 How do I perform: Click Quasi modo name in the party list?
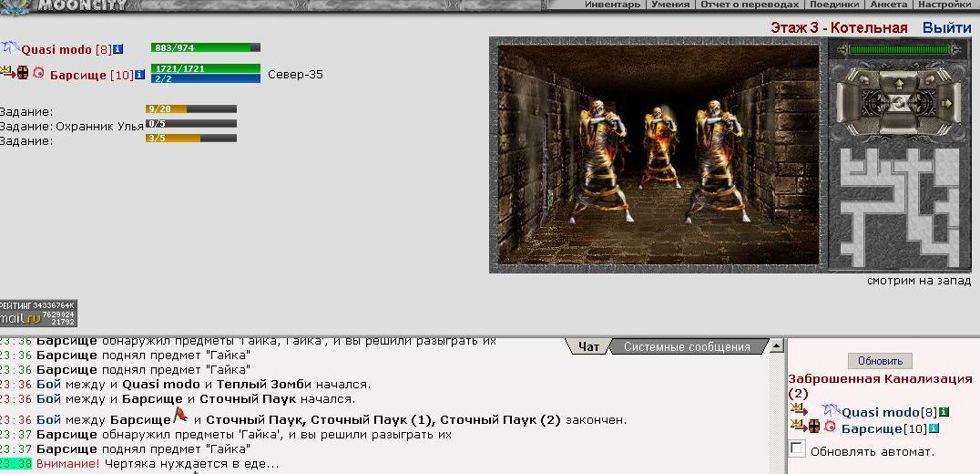tap(56, 49)
